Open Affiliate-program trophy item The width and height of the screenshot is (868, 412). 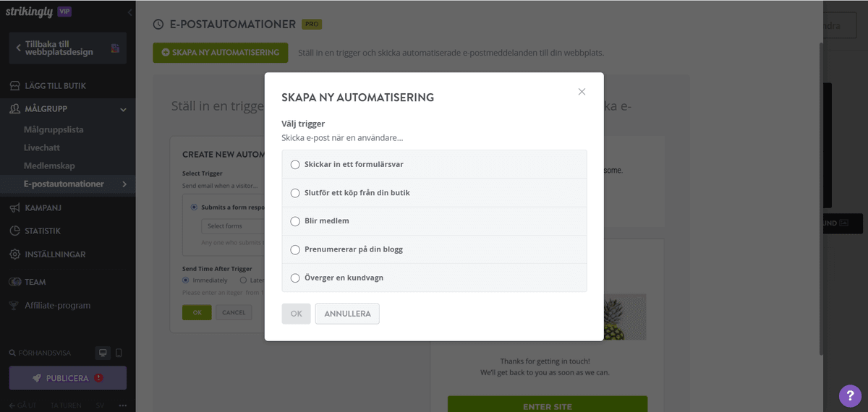coord(14,305)
